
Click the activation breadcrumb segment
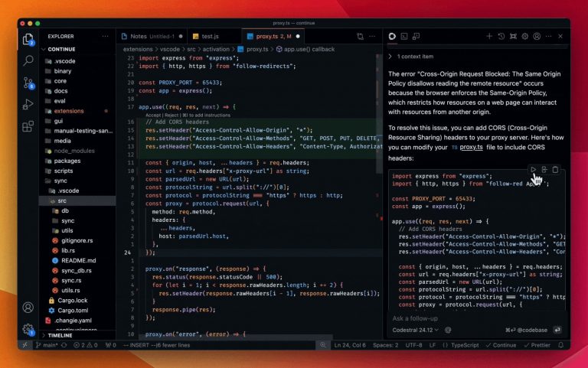pyautogui.click(x=216, y=49)
